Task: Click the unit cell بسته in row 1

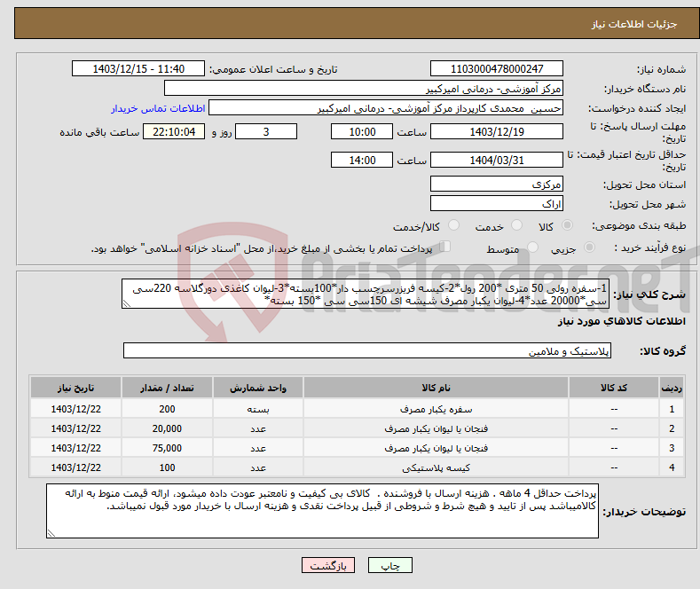Action: 258,409
